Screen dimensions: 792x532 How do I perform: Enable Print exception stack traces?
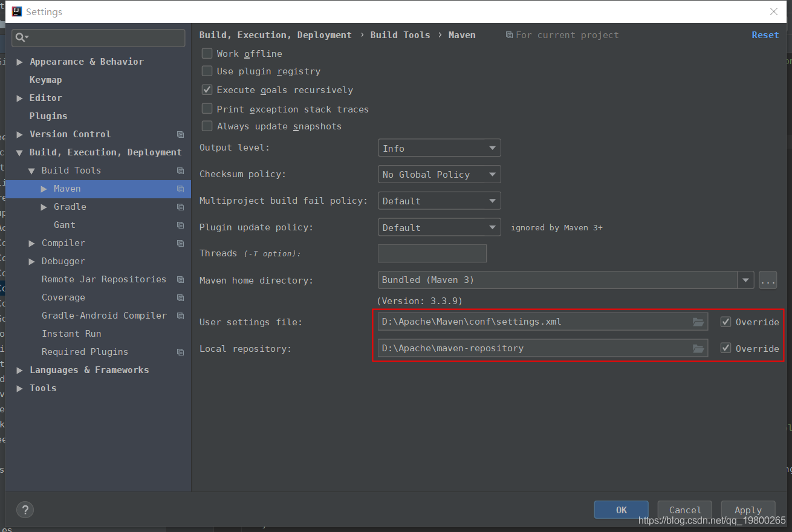(207, 109)
